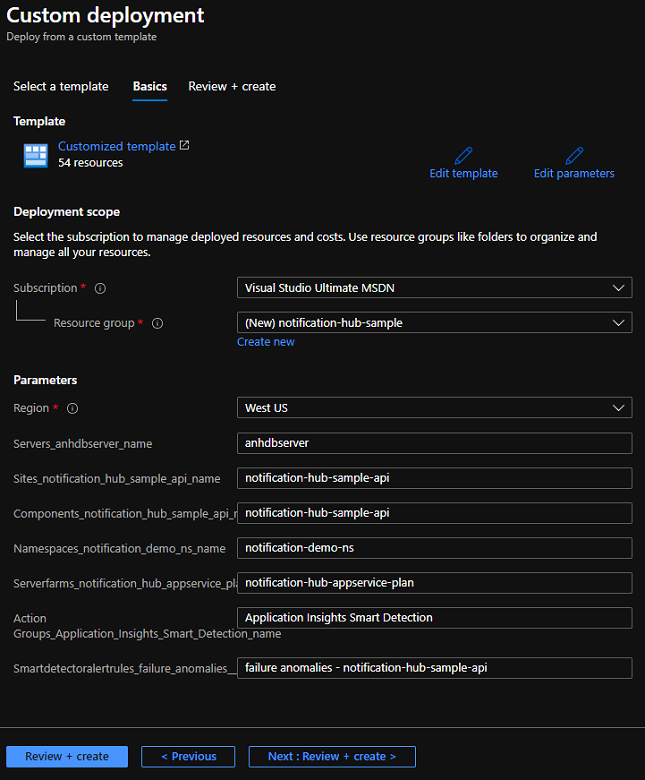Click the Servers_anhdbserver_name input field
645x780 pixels.
coord(435,443)
